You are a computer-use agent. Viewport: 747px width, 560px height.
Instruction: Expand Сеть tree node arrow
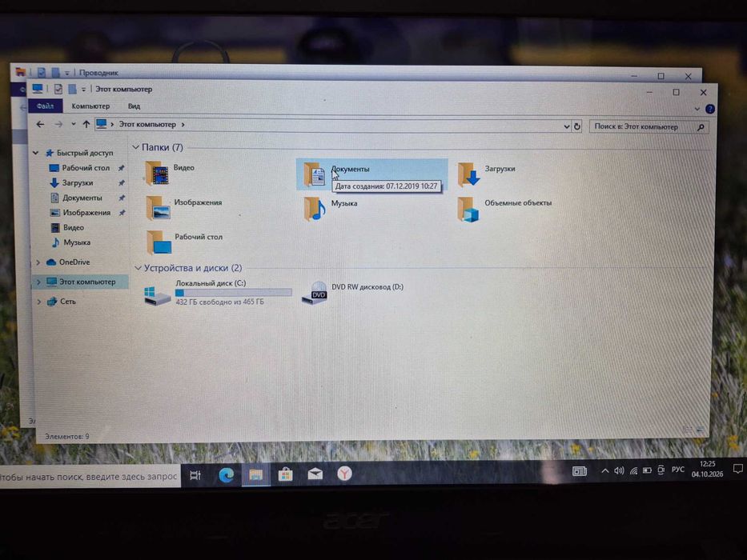pos(38,302)
